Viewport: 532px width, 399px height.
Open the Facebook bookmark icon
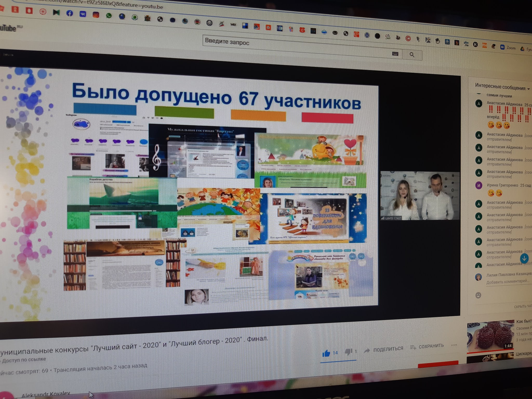point(69,13)
